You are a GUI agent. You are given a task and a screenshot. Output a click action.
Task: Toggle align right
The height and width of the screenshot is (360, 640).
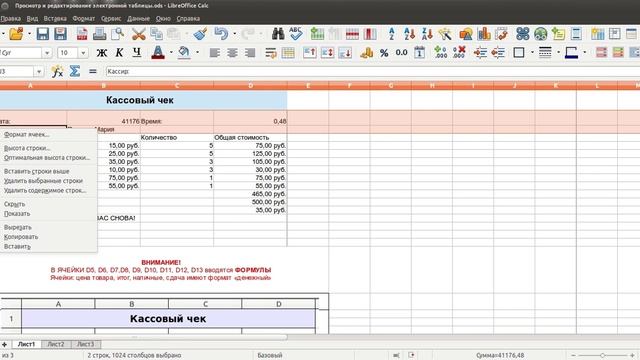(250, 52)
